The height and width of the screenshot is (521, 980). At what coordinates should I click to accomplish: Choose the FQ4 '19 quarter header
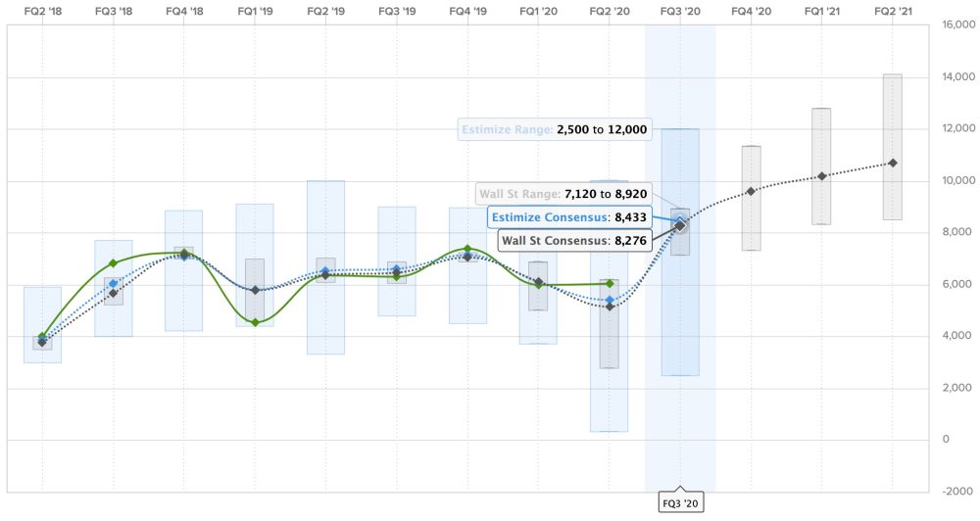pyautogui.click(x=467, y=11)
